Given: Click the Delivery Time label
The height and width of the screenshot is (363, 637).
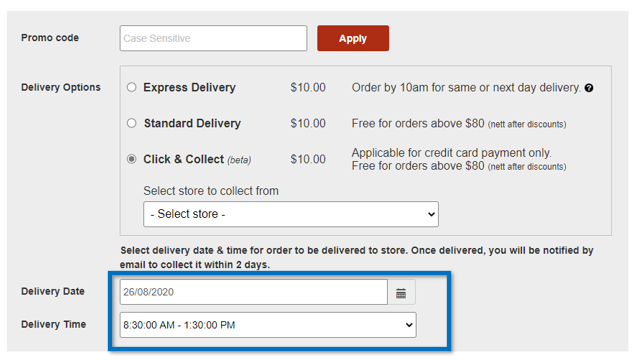Looking at the screenshot, I should tap(54, 324).
